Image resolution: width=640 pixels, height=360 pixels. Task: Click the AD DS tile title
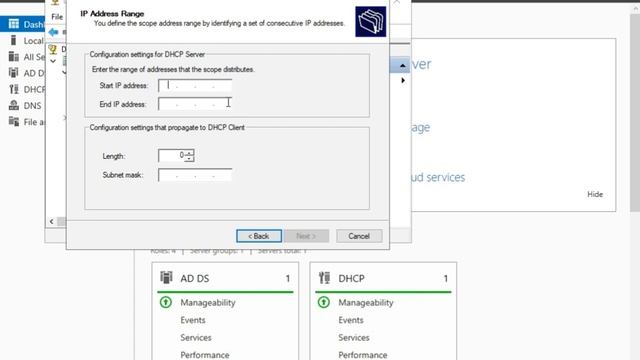point(195,278)
